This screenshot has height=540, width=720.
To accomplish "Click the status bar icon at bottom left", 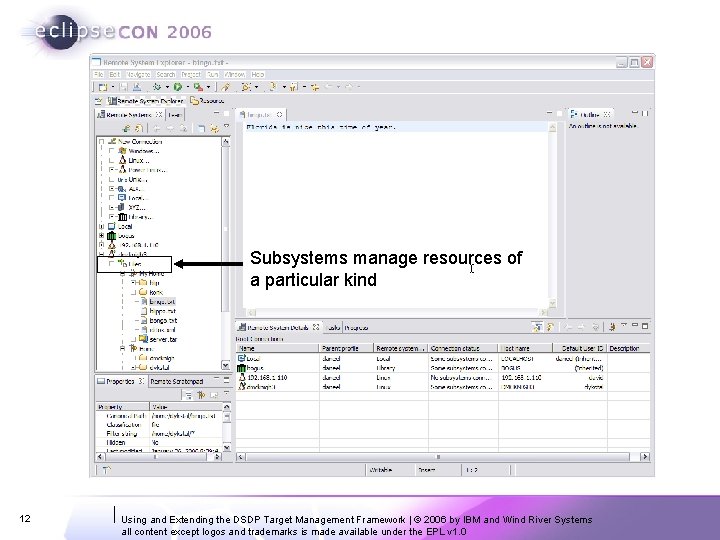I will tap(107, 470).
